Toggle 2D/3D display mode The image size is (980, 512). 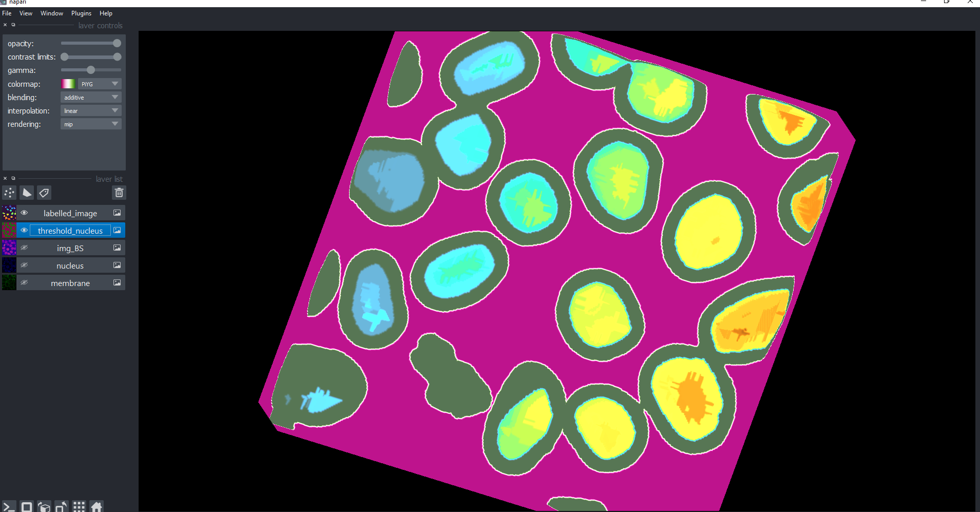26,506
